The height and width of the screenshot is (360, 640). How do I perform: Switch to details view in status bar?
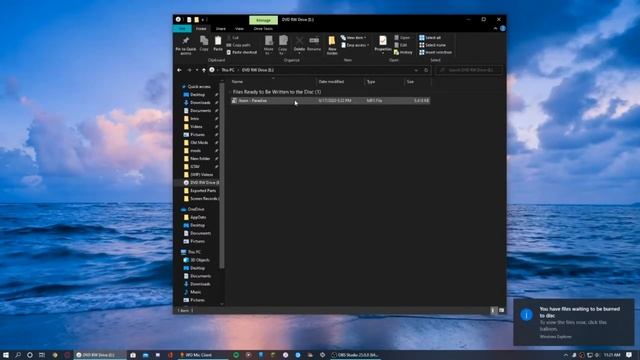coord(493,310)
